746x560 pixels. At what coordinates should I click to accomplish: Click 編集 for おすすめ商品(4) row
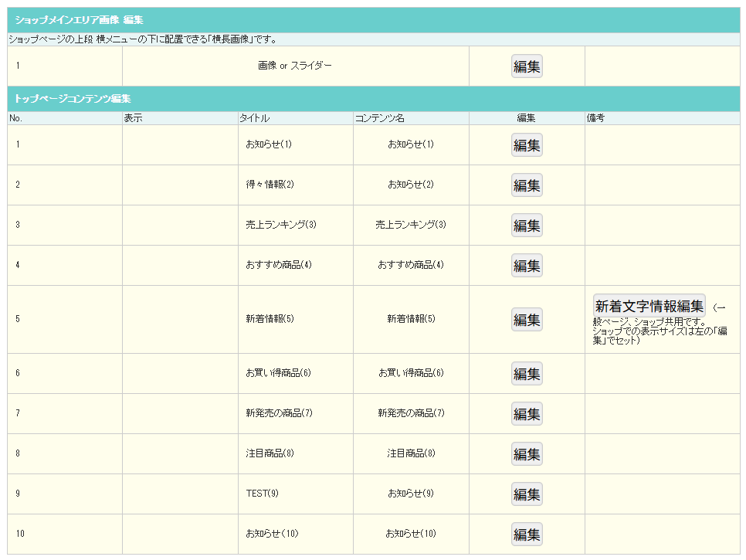point(527,266)
